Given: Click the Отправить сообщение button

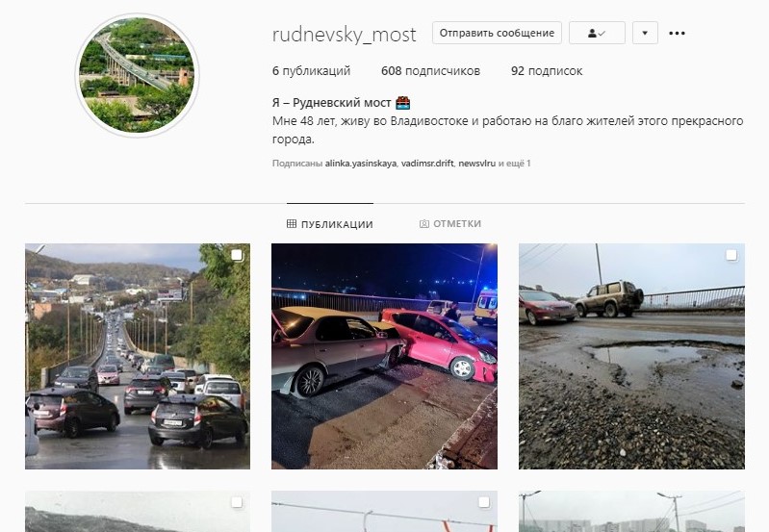Looking at the screenshot, I should (497, 33).
